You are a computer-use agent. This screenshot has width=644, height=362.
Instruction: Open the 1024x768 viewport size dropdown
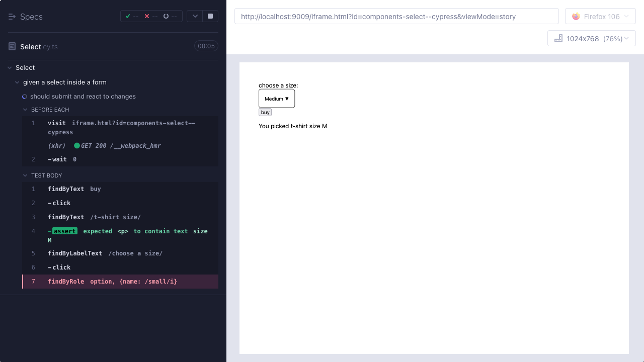[x=591, y=38]
